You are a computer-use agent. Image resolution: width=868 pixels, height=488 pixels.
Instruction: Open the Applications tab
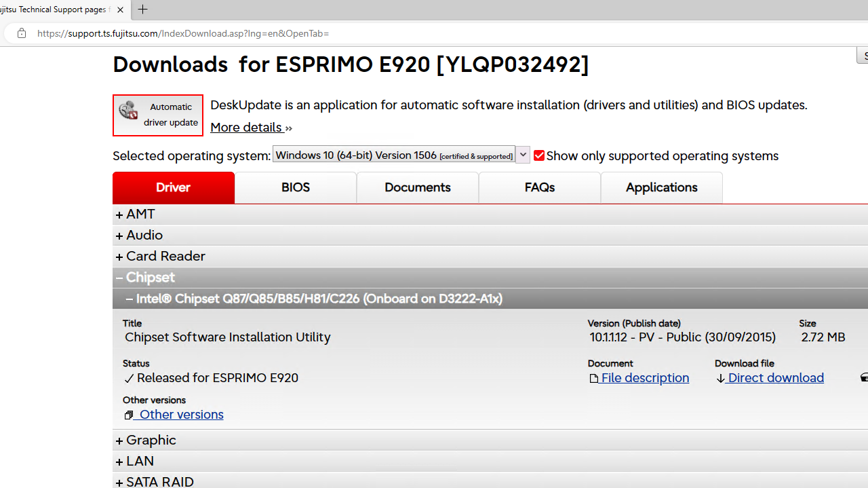662,187
